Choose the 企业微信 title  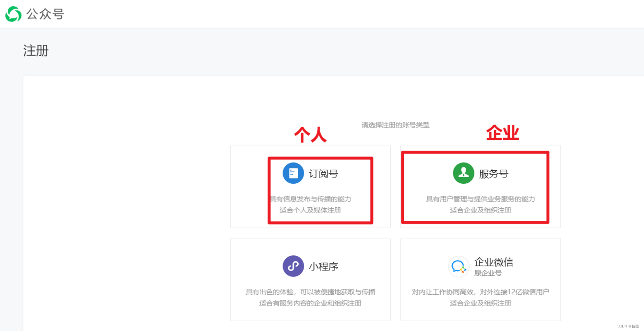pos(494,262)
